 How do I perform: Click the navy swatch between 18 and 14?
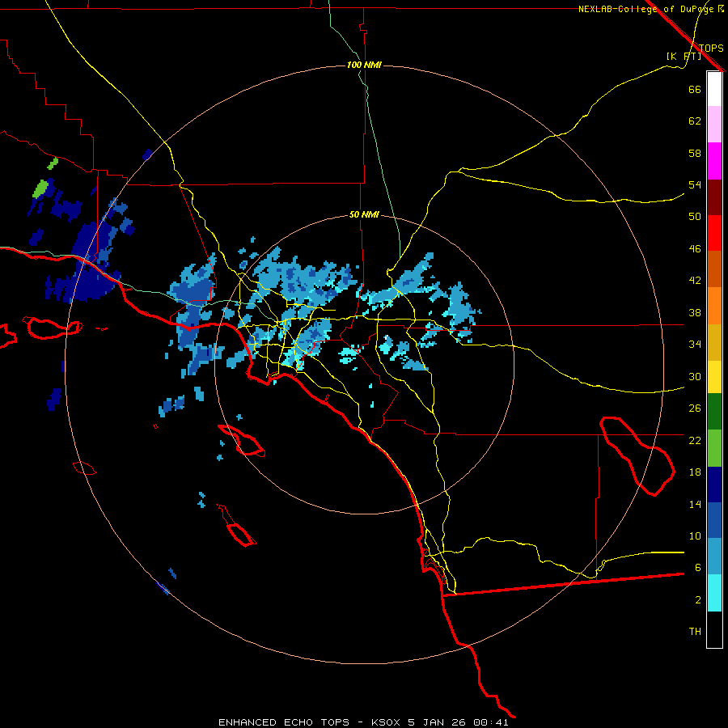point(714,485)
